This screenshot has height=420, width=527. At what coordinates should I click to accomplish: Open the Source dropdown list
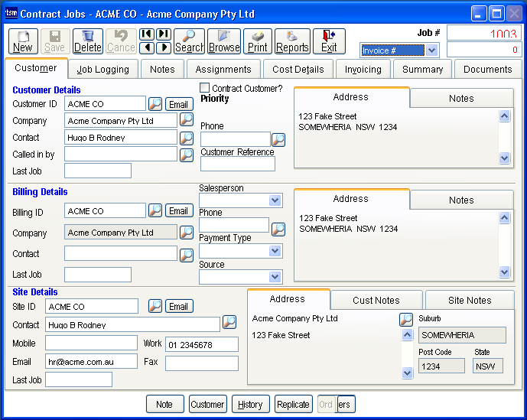click(x=275, y=277)
